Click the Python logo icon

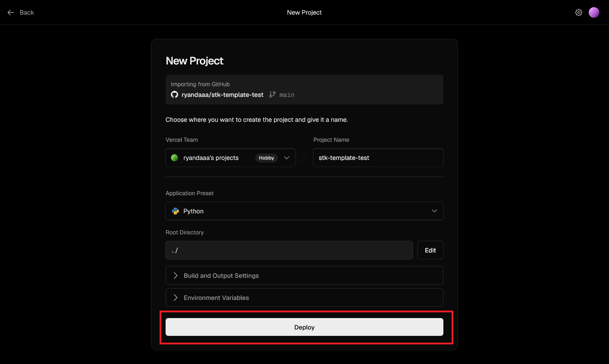click(176, 211)
